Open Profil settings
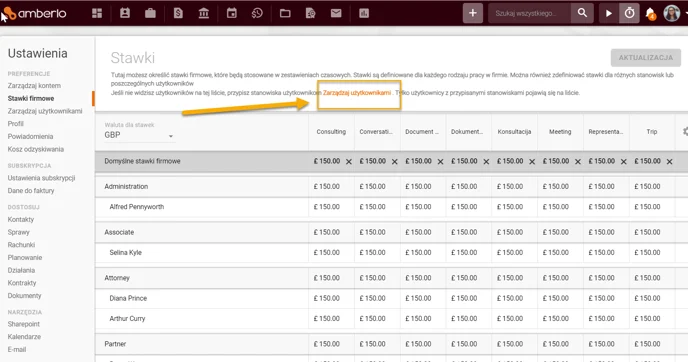Screen dimensions: 688x362 pos(15,124)
